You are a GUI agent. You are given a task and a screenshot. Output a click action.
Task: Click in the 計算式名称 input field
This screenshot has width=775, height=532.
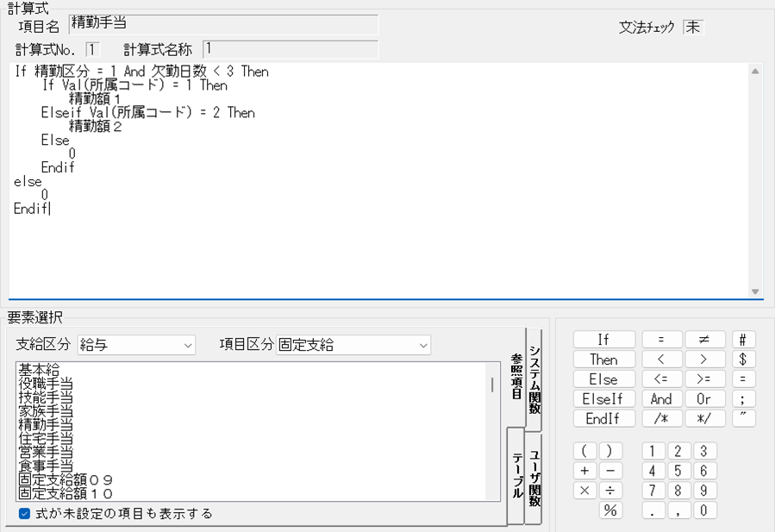click(290, 50)
